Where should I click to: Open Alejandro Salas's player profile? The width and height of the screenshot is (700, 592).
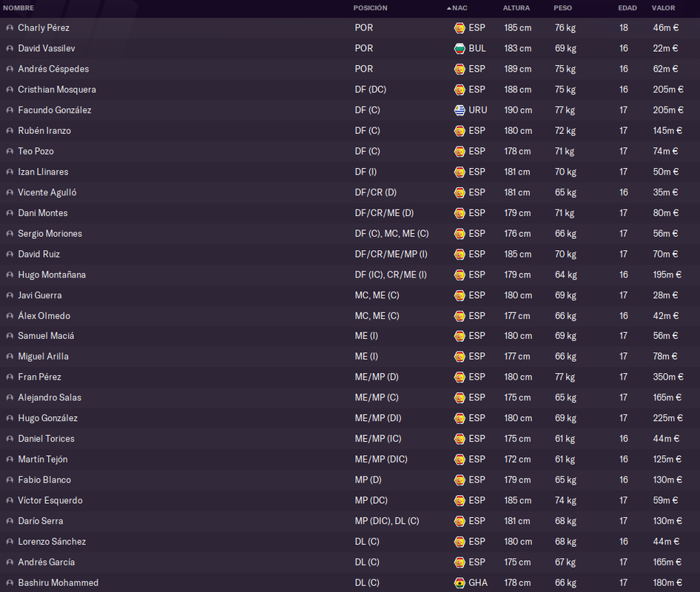50,397
